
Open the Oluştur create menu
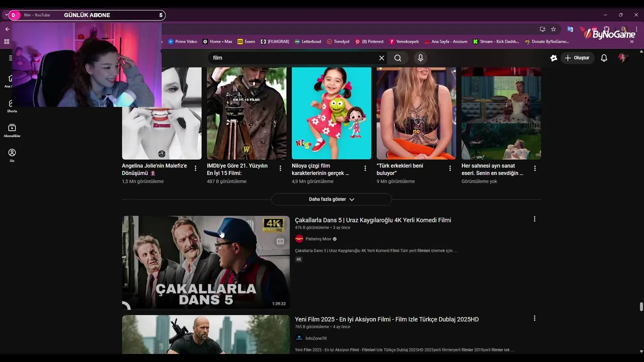pyautogui.click(x=577, y=58)
